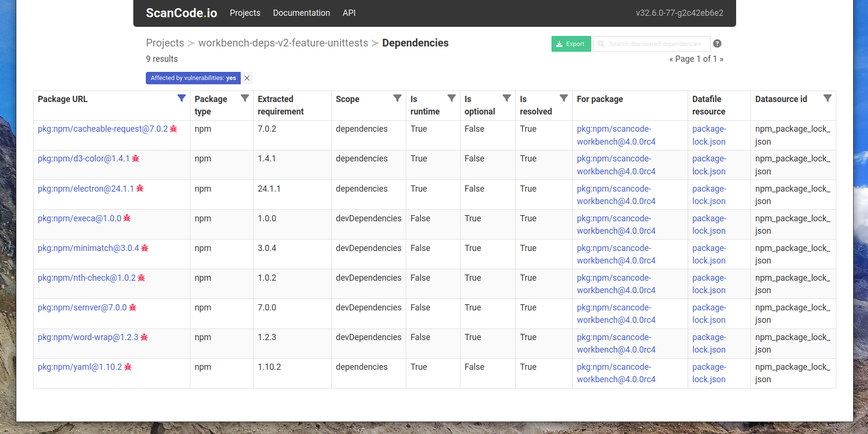Select API in the top navbar

point(349,13)
